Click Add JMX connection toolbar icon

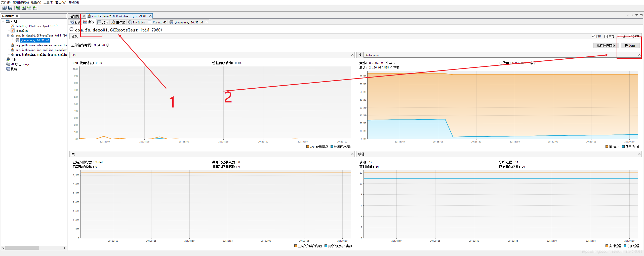click(x=24, y=8)
